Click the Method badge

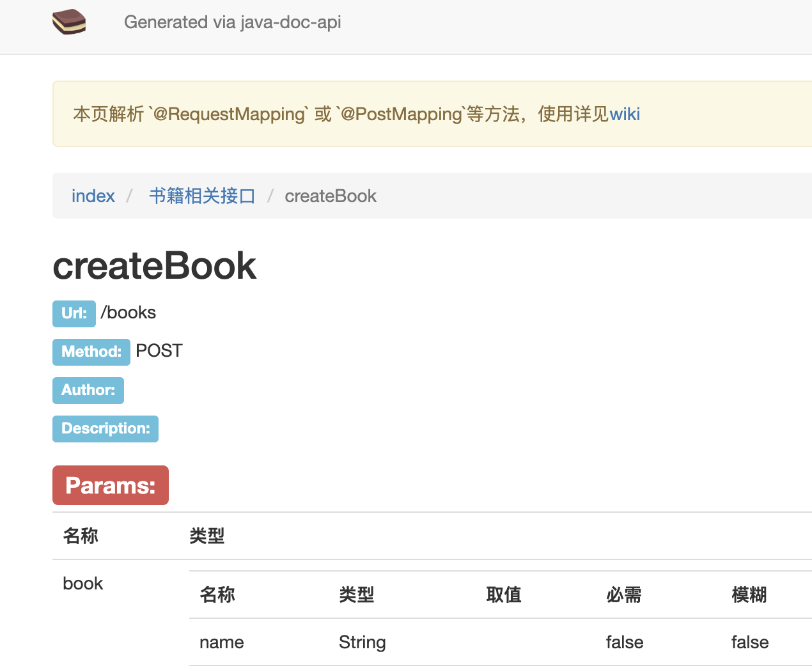click(x=91, y=352)
